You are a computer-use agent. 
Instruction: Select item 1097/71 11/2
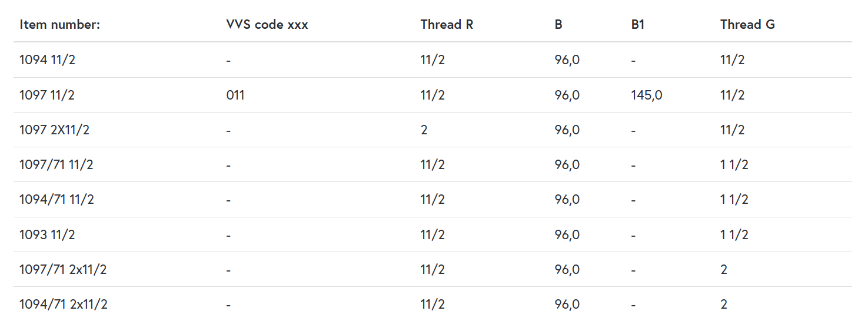pyautogui.click(x=56, y=164)
